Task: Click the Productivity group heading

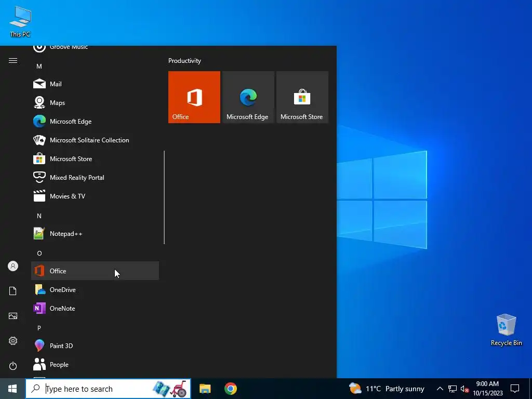Action: (x=184, y=61)
